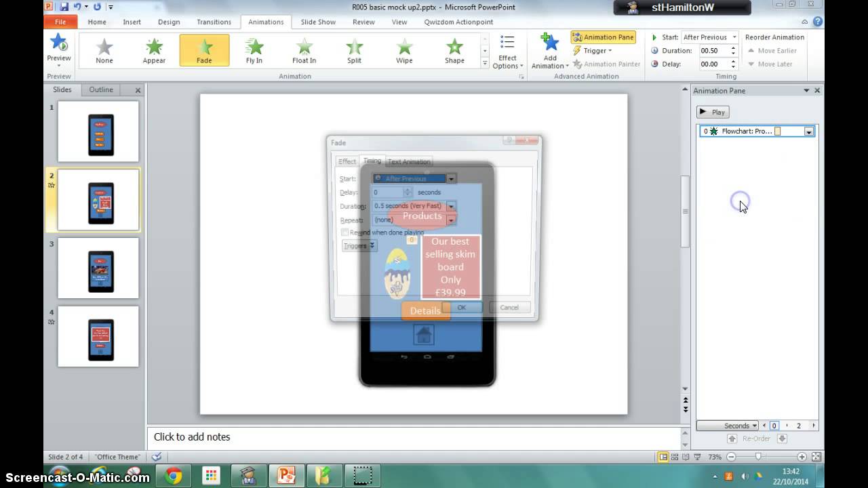Screen dimensions: 868x488
Task: Switch to the Outline pane tab
Action: coord(101,89)
